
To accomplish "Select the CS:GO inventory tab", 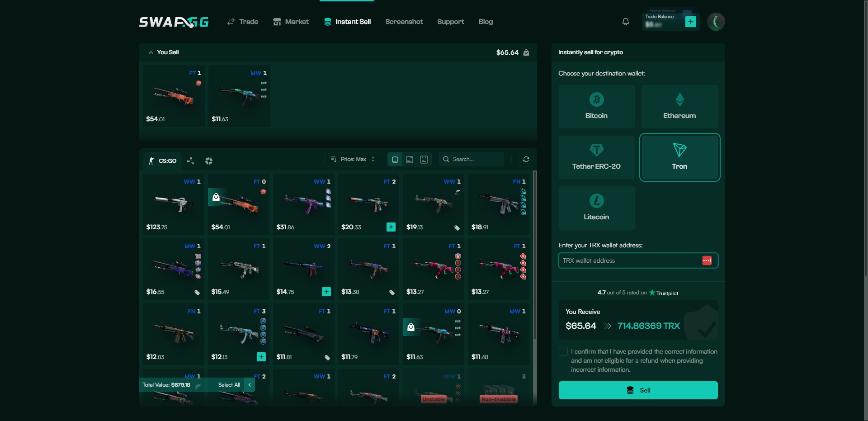I will tap(162, 161).
